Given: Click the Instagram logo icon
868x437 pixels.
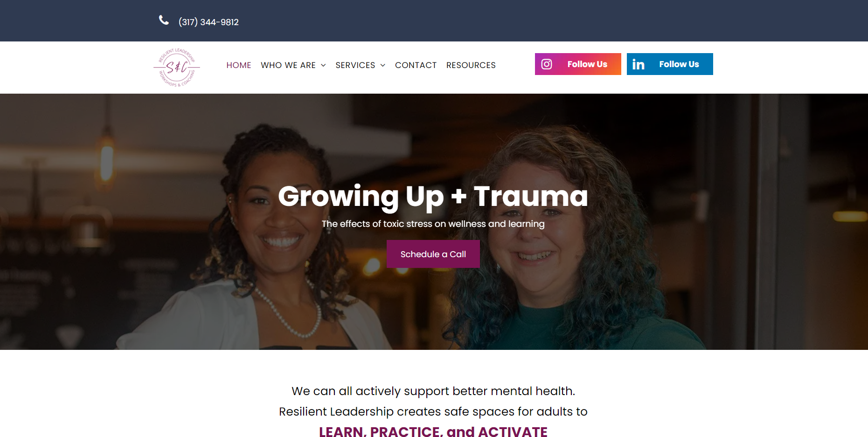Looking at the screenshot, I should (x=547, y=64).
